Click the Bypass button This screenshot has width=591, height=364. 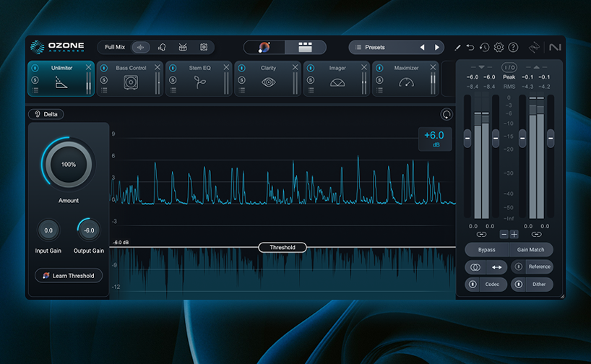[486, 249]
